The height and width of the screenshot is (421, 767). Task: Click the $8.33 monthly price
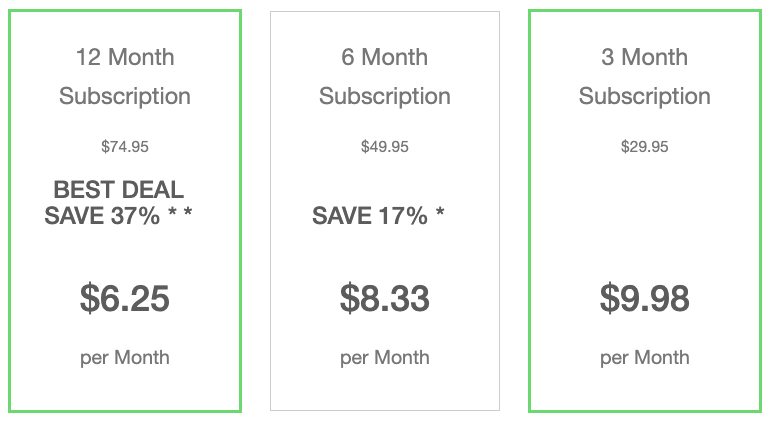tap(385, 298)
